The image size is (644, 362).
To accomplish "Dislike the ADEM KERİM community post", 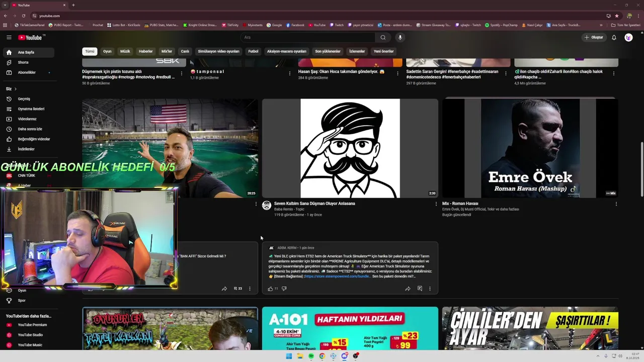I will tap(284, 289).
